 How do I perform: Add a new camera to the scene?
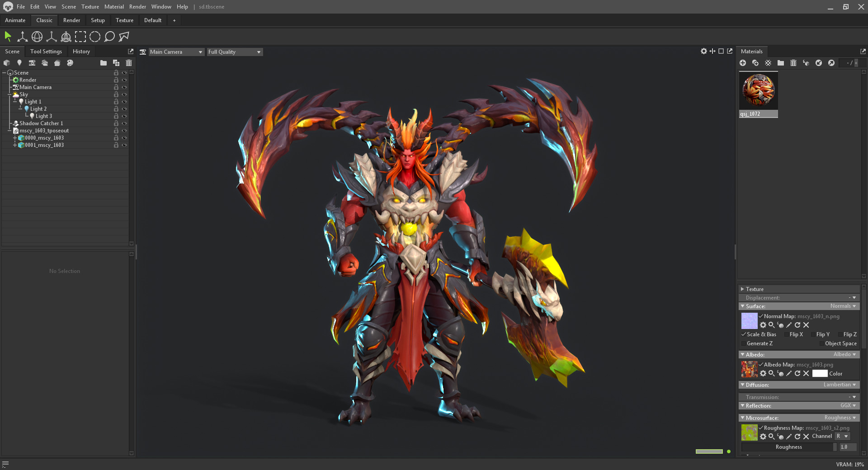(32, 63)
